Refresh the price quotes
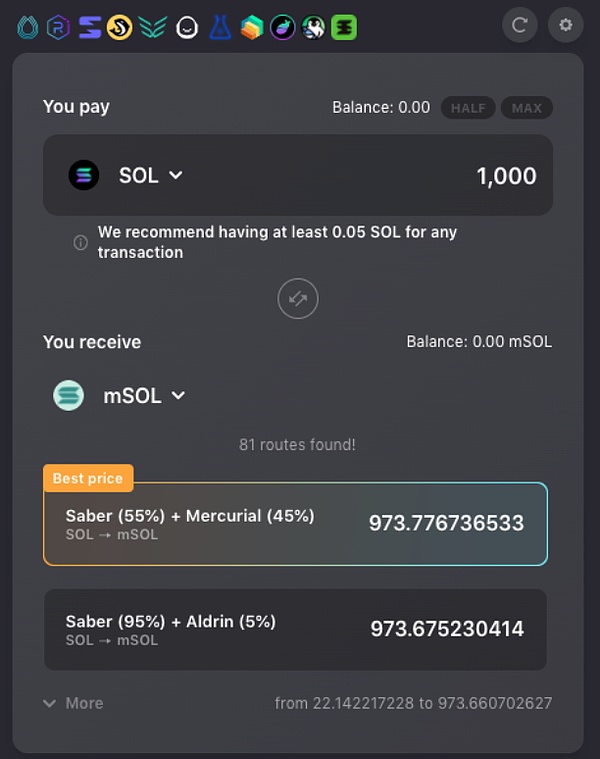 point(519,25)
